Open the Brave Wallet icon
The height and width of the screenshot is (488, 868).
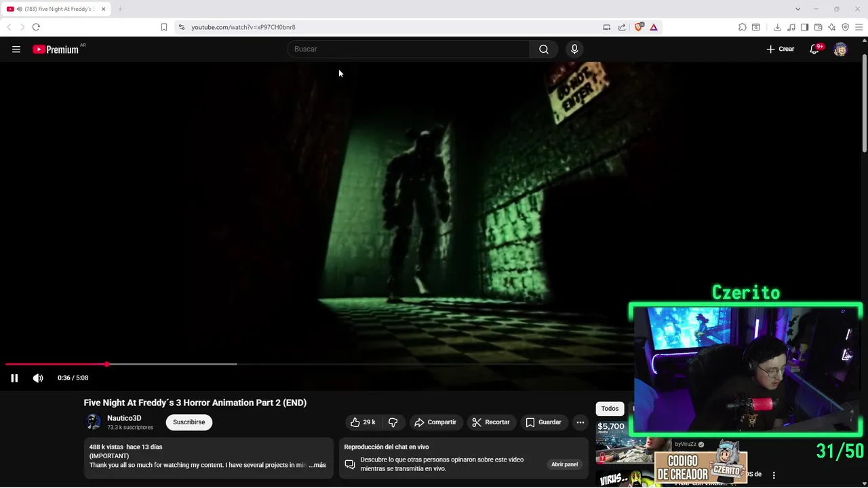[818, 27]
